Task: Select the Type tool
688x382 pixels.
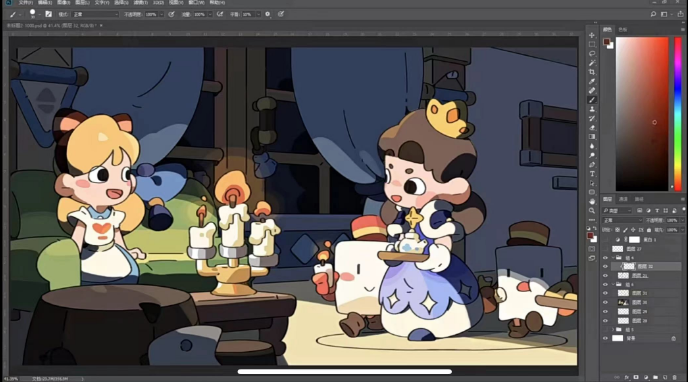Action: tap(592, 174)
